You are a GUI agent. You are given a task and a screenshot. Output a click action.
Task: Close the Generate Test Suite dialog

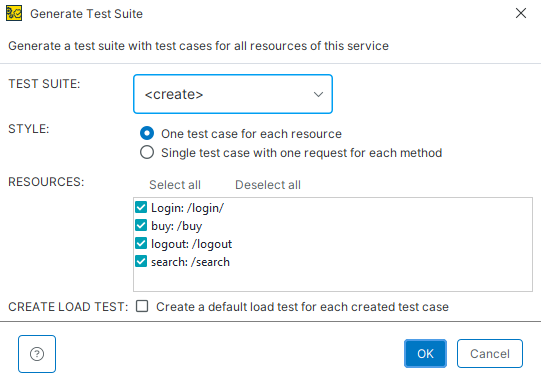pos(521,13)
